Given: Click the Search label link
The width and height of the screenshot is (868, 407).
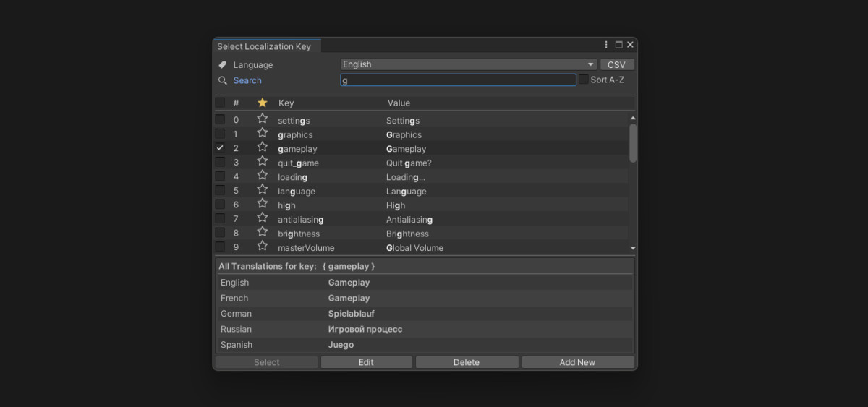Looking at the screenshot, I should pyautogui.click(x=247, y=80).
